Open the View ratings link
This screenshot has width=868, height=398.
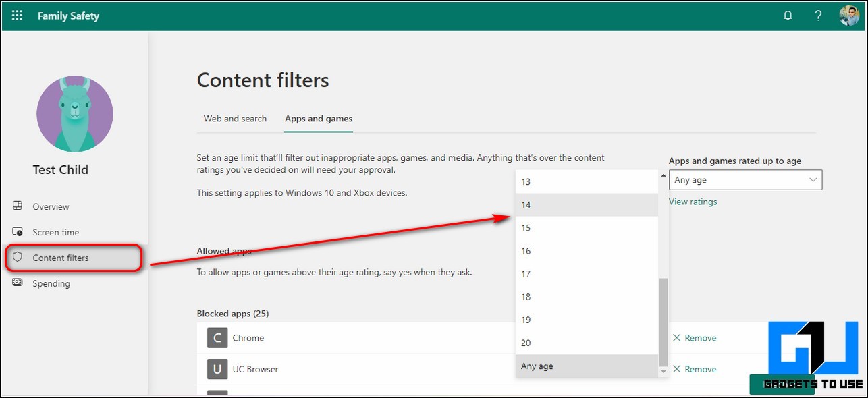click(693, 202)
